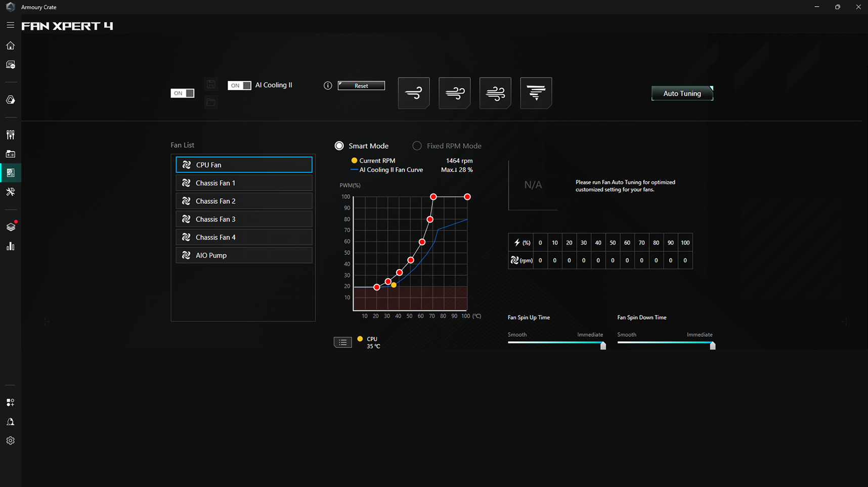Select Chassis Fan 1 in fan list
The image size is (868, 487).
244,183
